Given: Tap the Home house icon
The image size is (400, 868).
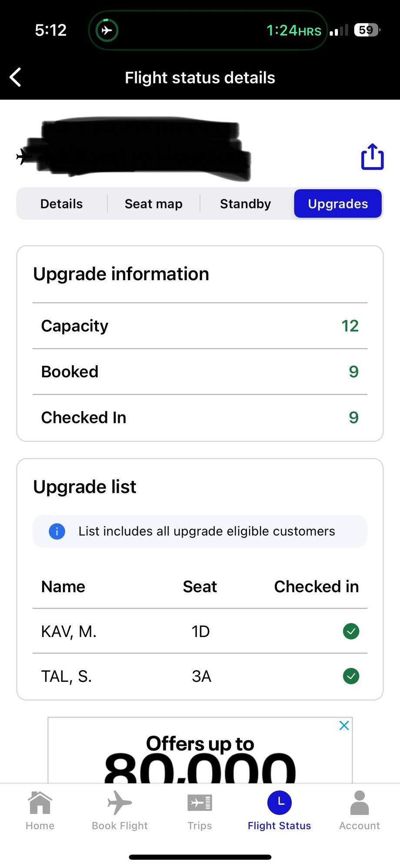Looking at the screenshot, I should [40, 803].
